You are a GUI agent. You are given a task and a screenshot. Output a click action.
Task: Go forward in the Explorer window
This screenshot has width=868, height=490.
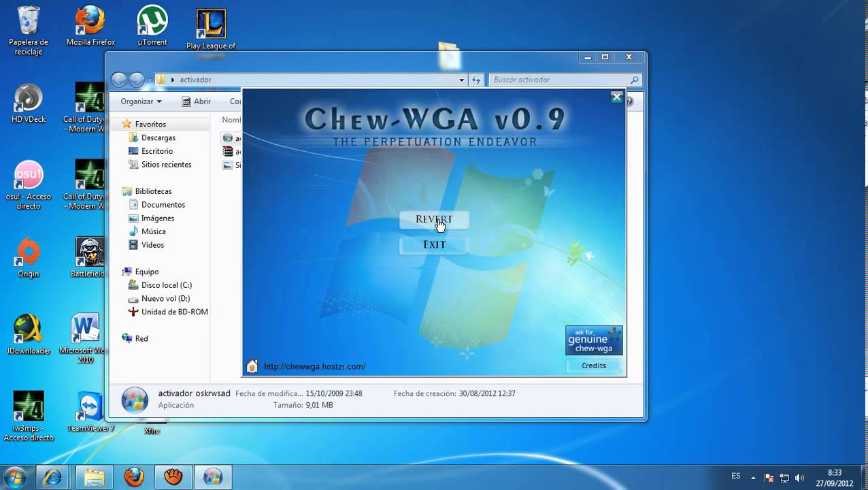click(137, 80)
